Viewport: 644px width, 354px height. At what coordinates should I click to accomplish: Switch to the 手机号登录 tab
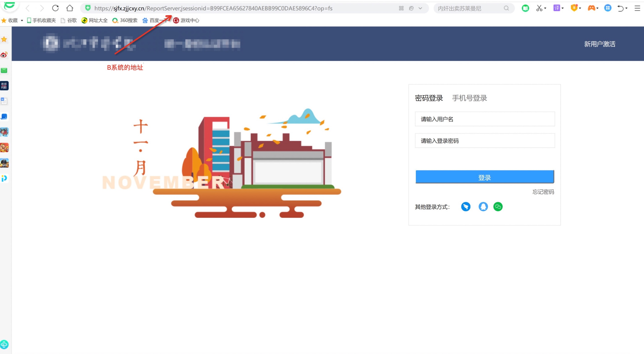[469, 98]
